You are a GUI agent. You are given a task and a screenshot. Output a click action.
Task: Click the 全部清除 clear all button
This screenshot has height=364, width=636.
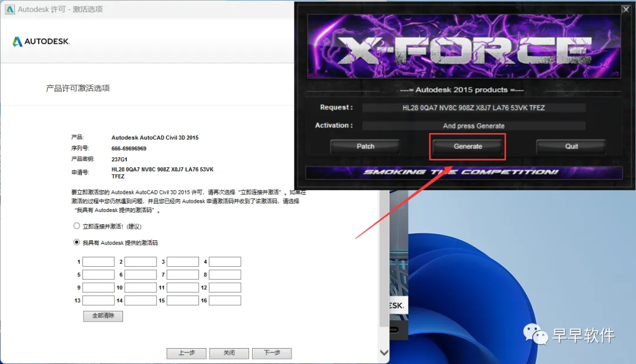click(103, 316)
